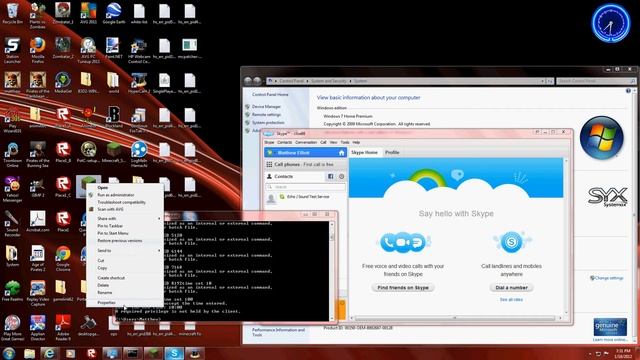Select Pirates of the Burning Sea icon
640x360 pixels.
coord(38,155)
